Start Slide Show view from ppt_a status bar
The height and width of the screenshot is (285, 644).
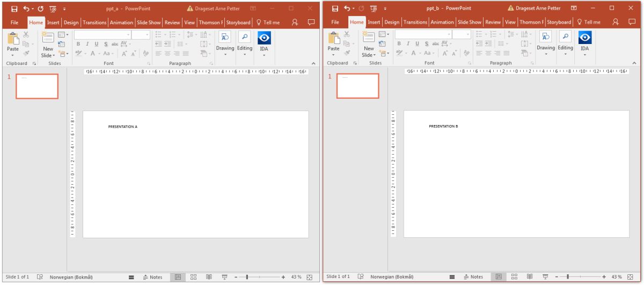225,277
